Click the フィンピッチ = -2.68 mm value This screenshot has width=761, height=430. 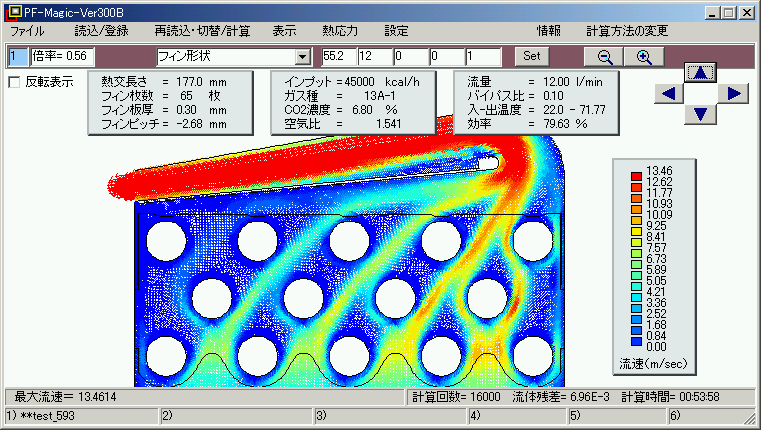pyautogui.click(x=164, y=124)
